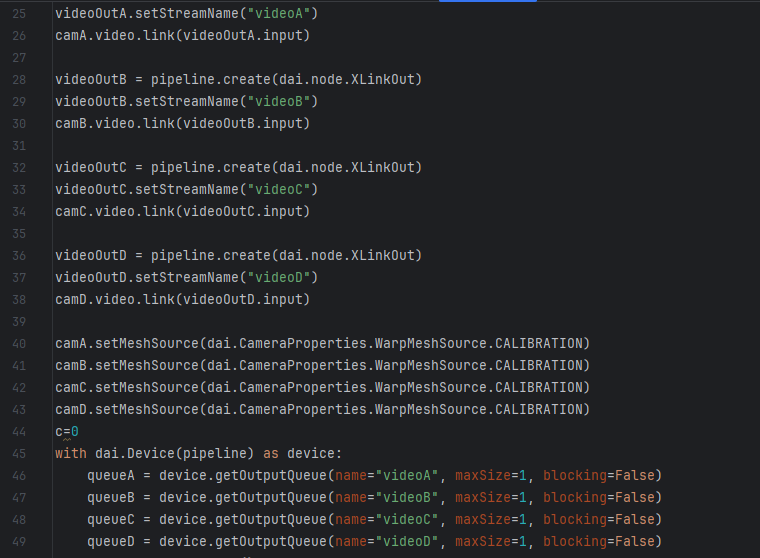760x558 pixels.
Task: Click line number 44 in the gutter
Action: (19, 432)
